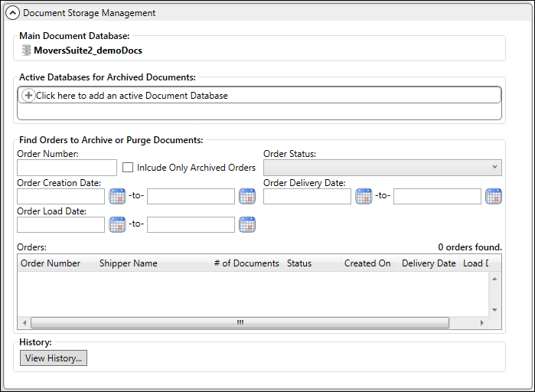Sort by the Delivery Date column header
Image resolution: width=535 pixels, height=392 pixels.
click(429, 263)
